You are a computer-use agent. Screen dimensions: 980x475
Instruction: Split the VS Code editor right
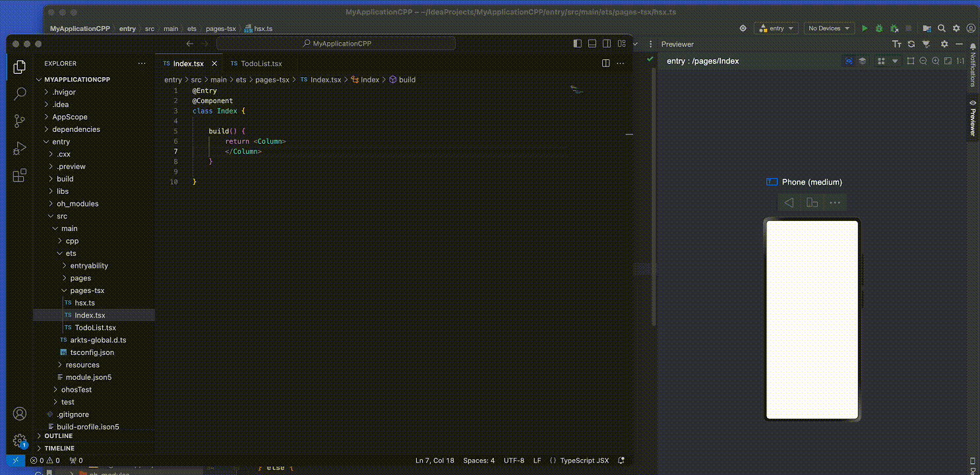pos(606,63)
